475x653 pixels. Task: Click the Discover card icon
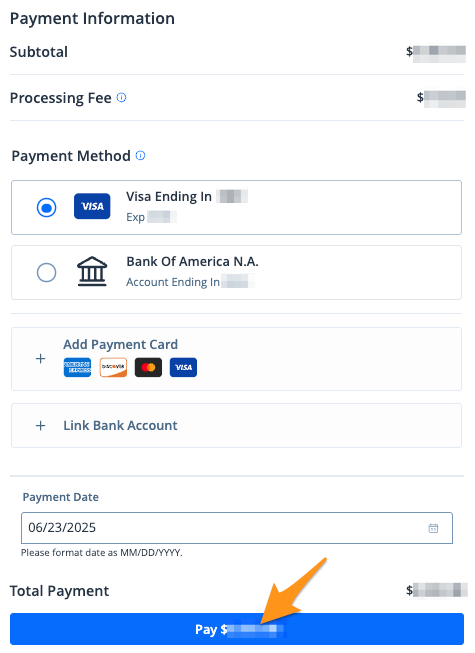(113, 367)
